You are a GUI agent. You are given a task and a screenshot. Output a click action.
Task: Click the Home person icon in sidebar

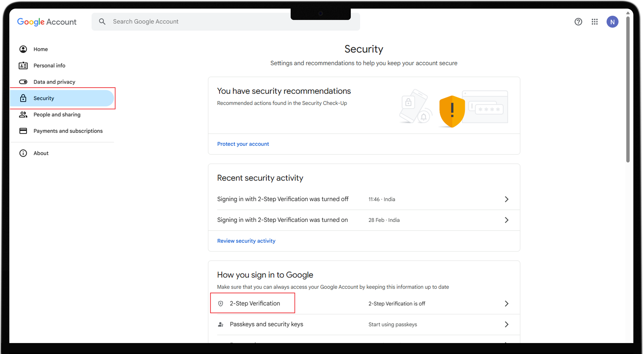(23, 49)
